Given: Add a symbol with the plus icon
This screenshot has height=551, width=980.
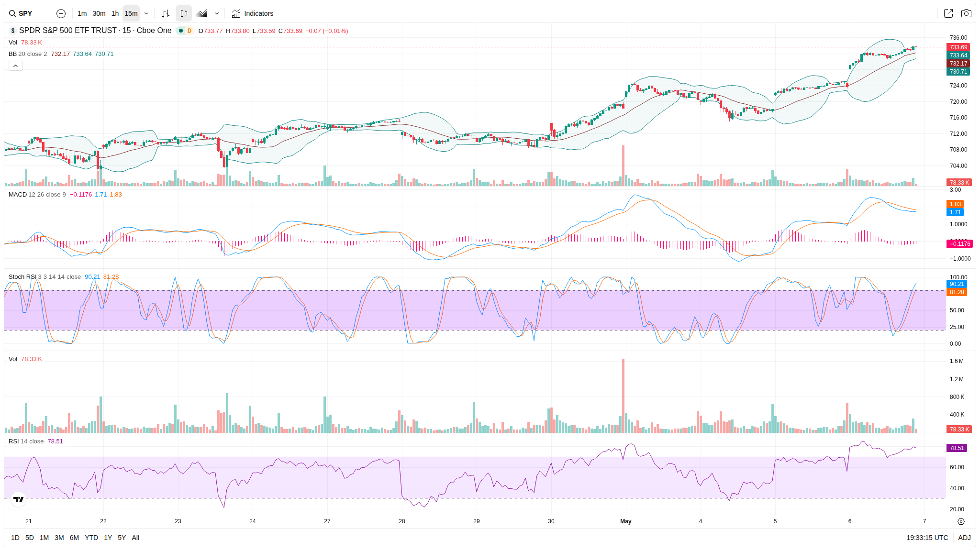Looking at the screenshot, I should pos(61,13).
